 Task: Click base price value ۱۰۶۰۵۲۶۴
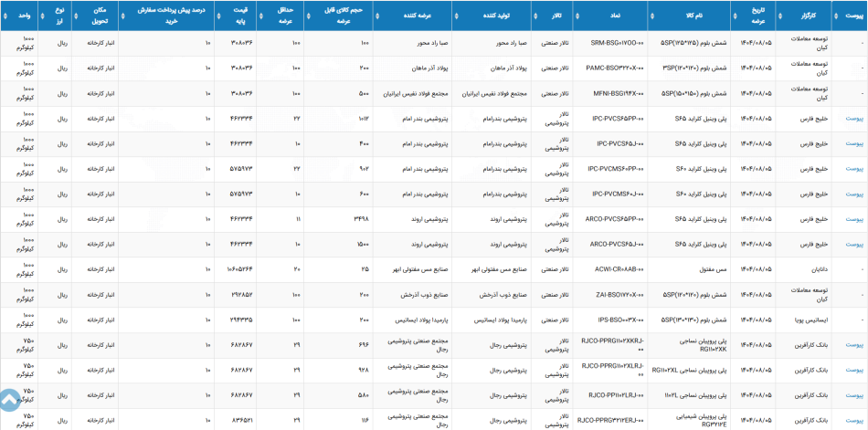239,269
